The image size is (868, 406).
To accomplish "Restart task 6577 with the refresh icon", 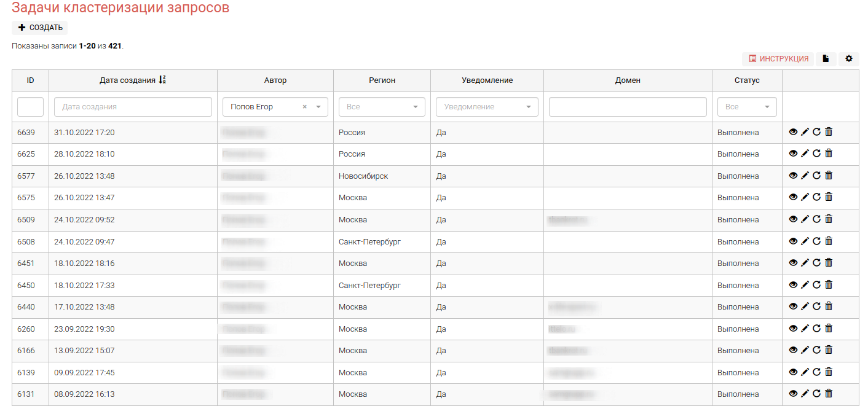I will click(x=816, y=176).
